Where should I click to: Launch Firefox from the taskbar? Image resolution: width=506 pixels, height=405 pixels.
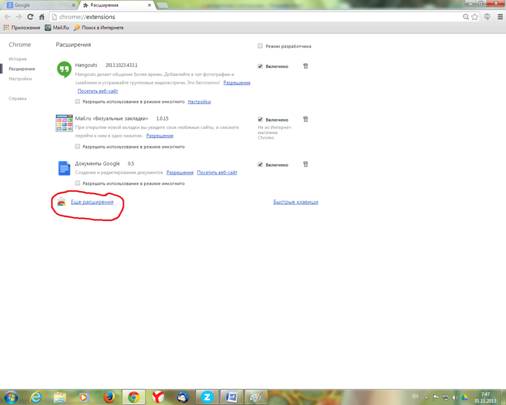109,397
